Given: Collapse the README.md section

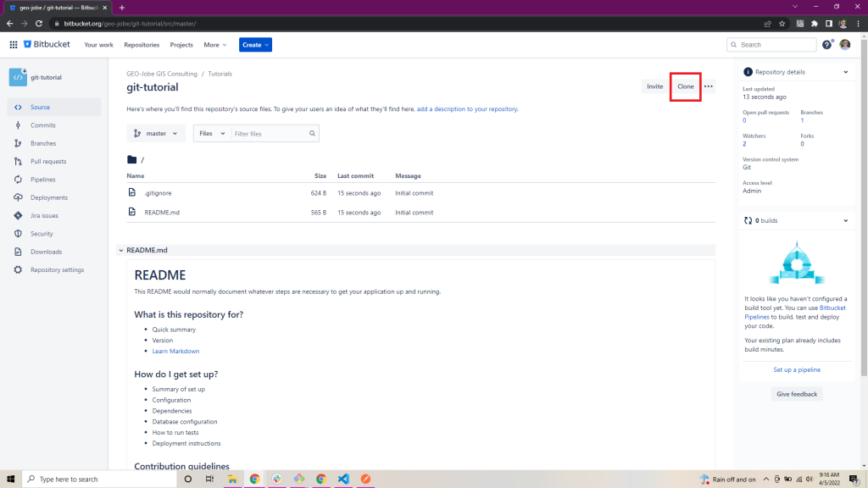Looking at the screenshot, I should point(121,251).
